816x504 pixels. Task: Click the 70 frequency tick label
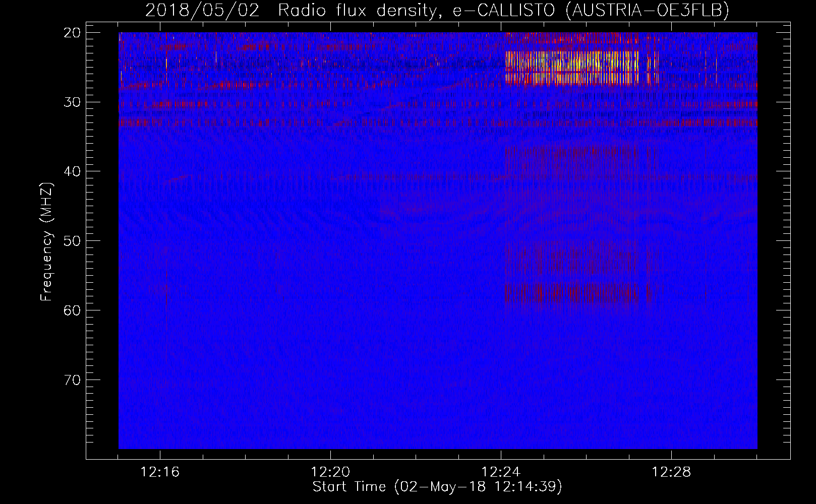[x=73, y=380]
